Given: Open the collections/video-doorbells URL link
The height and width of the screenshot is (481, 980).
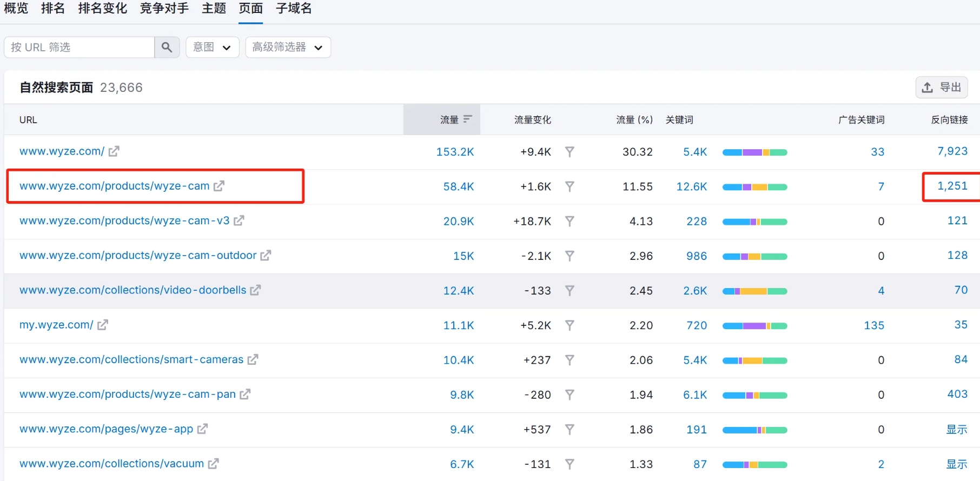Looking at the screenshot, I should click(x=133, y=290).
